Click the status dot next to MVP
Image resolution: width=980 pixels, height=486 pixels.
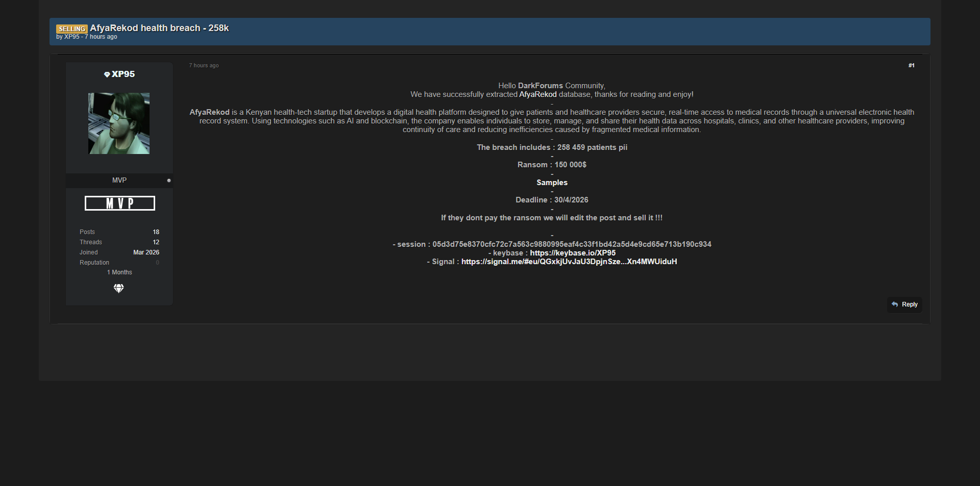(x=169, y=181)
